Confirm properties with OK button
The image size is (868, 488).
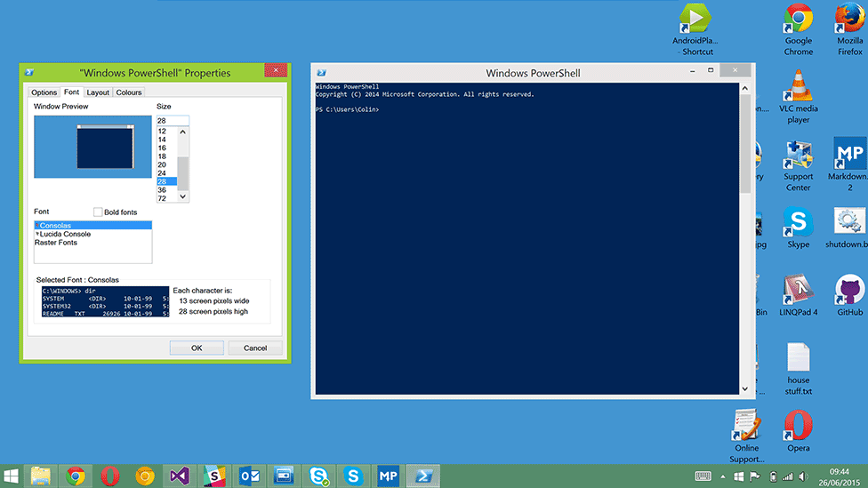pos(197,348)
